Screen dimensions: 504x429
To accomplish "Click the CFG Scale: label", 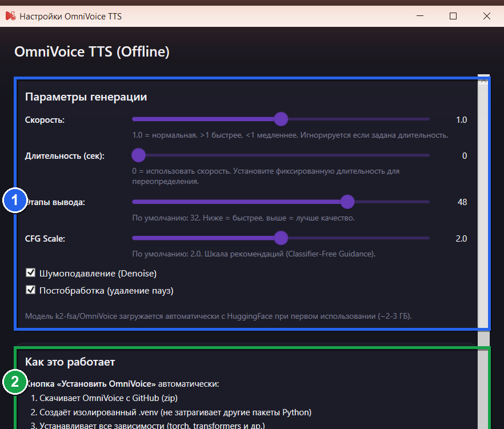I will pos(45,239).
